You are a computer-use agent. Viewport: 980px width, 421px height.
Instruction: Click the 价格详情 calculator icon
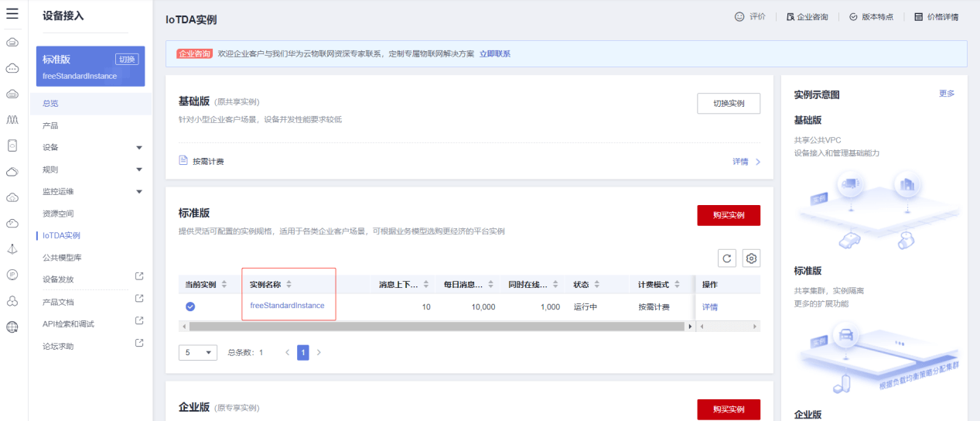919,16
